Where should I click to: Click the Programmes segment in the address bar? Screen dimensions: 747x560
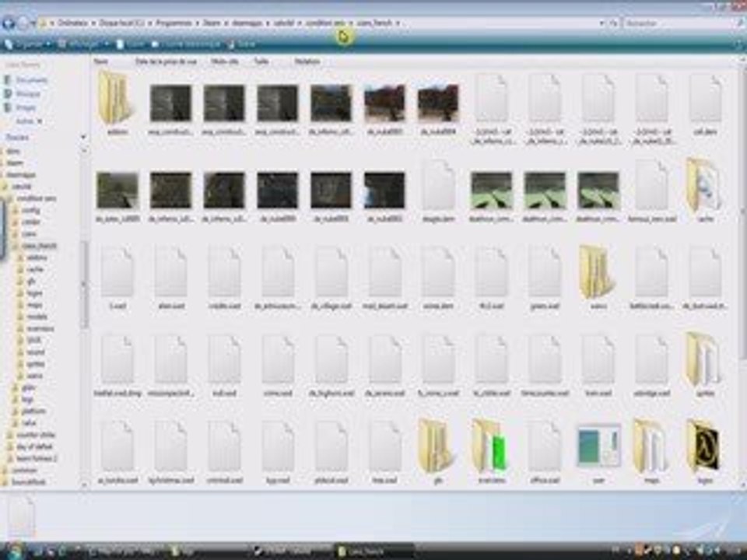pyautogui.click(x=174, y=23)
